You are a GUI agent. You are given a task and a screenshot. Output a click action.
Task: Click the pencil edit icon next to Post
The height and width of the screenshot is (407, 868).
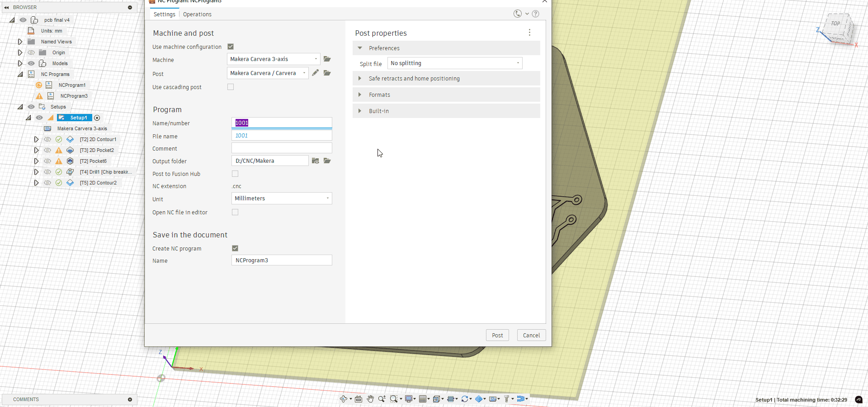tap(315, 73)
